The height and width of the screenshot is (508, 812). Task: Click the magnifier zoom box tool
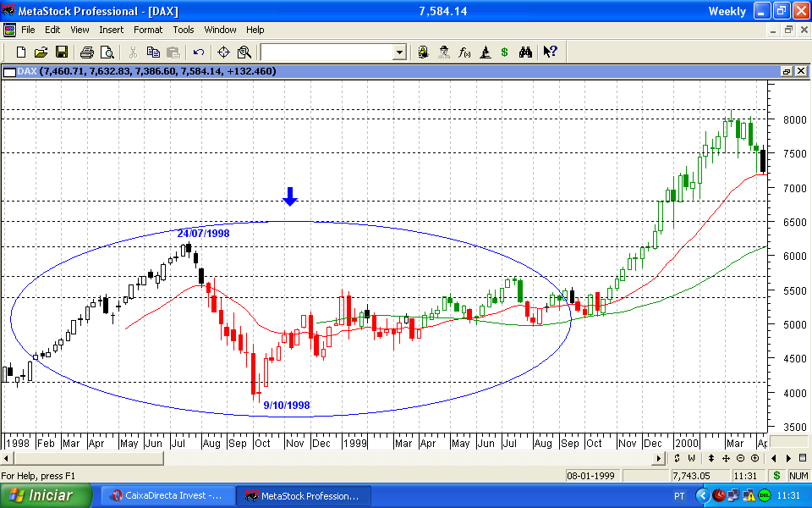pyautogui.click(x=244, y=52)
